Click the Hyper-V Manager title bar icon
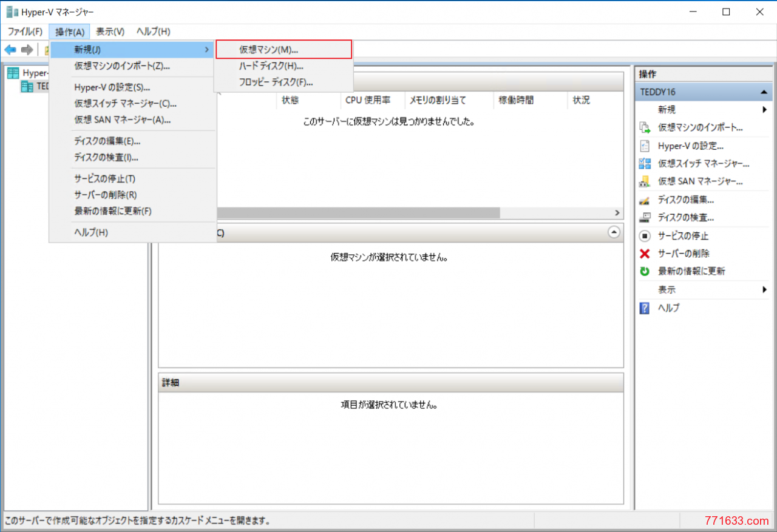Screen dimensions: 777x532 [12, 12]
